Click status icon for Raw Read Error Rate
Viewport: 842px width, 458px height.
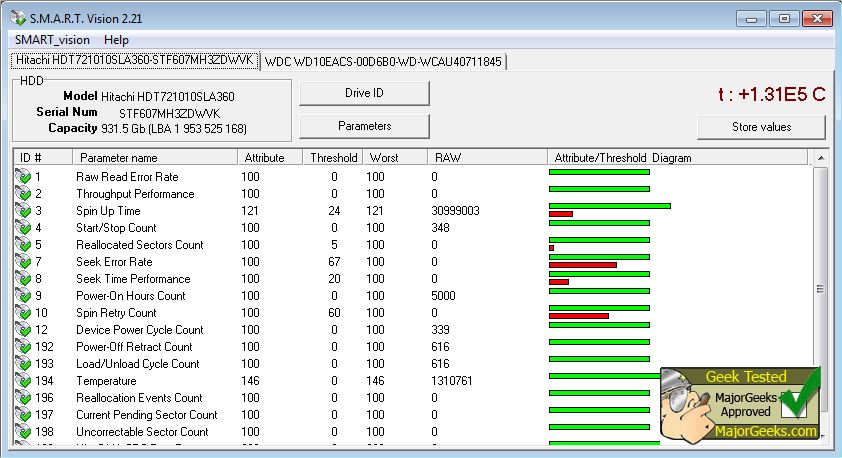[x=23, y=176]
